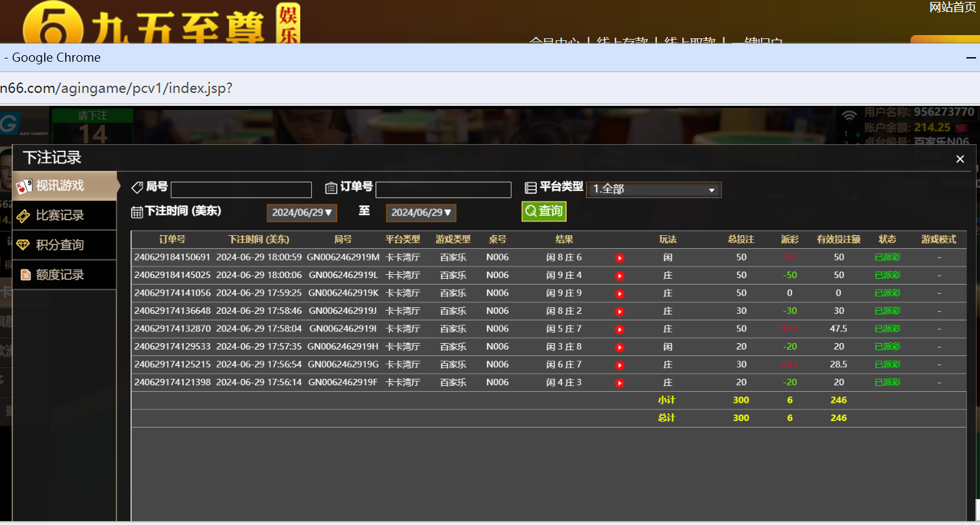
Task: Click replay icon for round GN0062462919I
Action: [619, 329]
